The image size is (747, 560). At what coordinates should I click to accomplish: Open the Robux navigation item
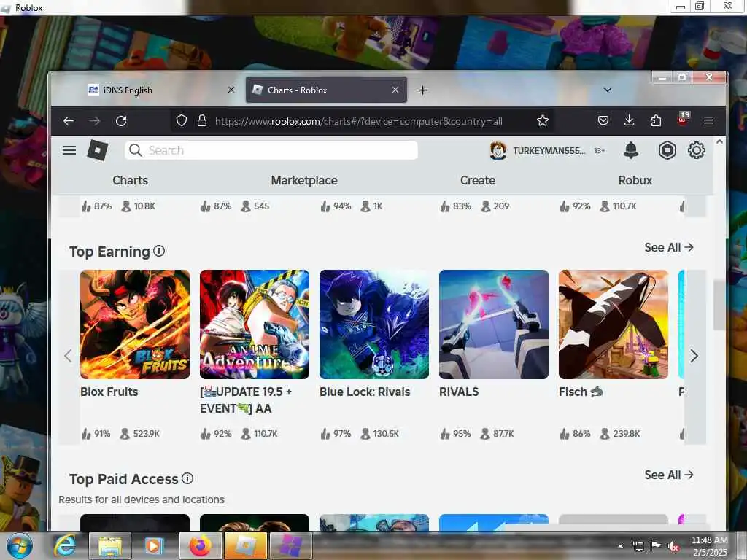click(x=635, y=181)
